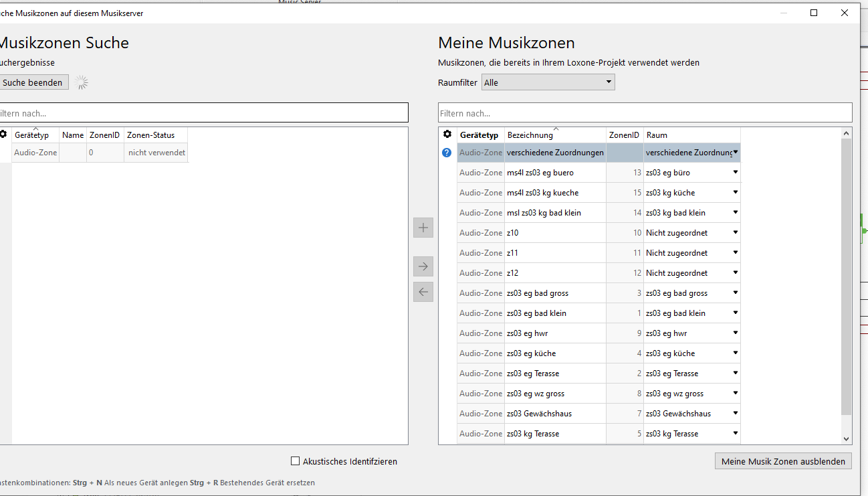Enable Akustisches Identifizieren checkbox
The width and height of the screenshot is (868, 496).
click(296, 461)
